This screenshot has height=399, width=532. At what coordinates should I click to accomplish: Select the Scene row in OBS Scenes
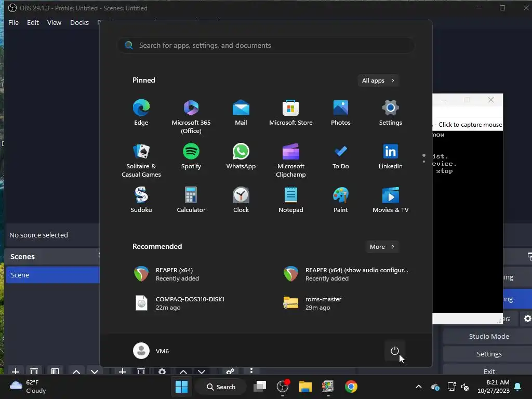click(52, 275)
